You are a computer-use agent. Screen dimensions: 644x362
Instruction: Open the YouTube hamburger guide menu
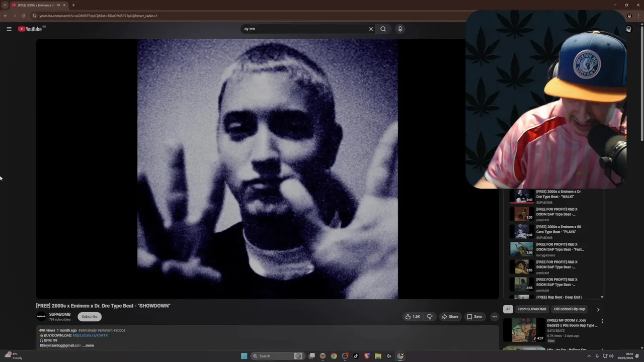[9, 29]
